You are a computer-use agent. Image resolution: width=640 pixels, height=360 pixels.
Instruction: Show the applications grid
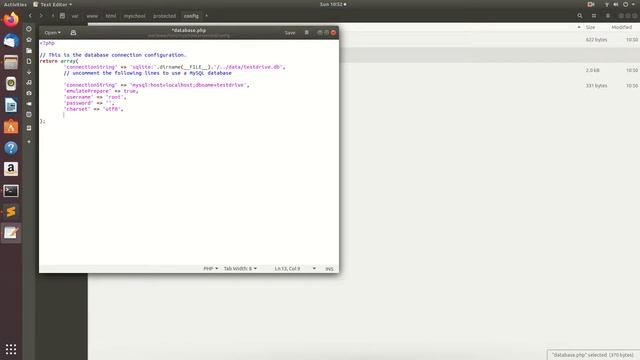pyautogui.click(x=11, y=349)
